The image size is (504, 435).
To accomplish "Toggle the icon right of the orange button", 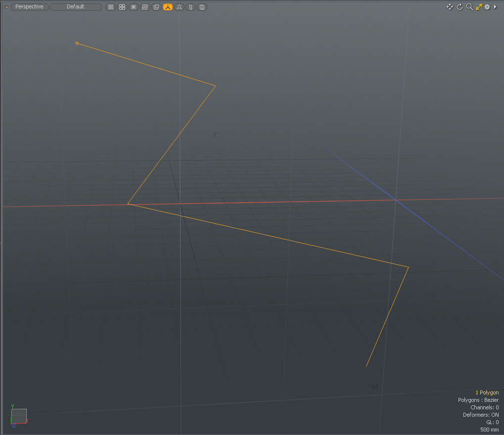I will click(179, 7).
